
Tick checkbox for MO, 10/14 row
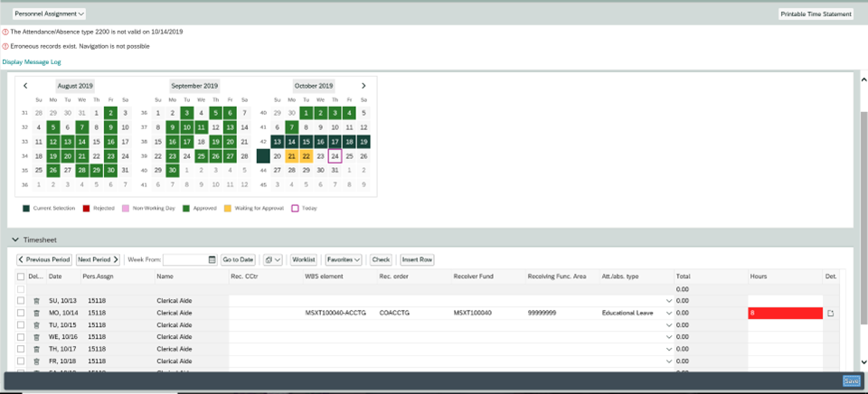(x=21, y=313)
